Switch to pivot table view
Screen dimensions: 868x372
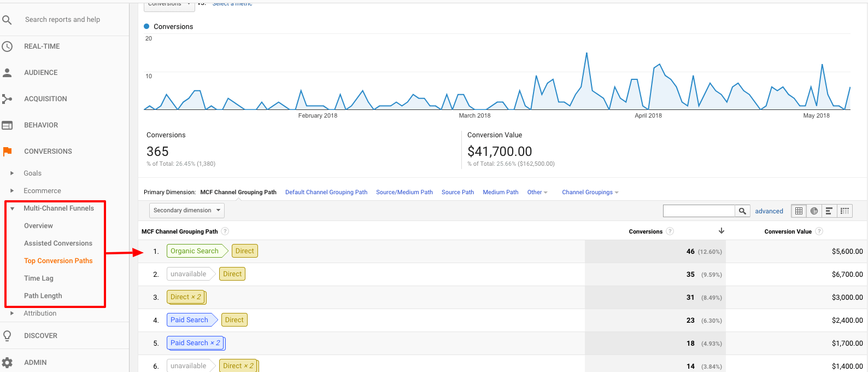844,211
